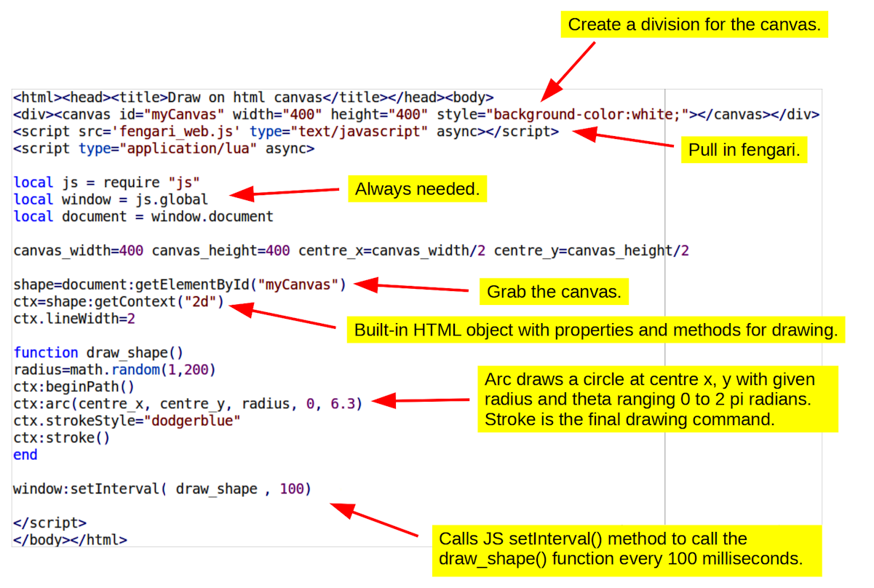Click the ctx:arc(centre_x, centre_y...) line
The width and height of the screenshot is (874, 588).
coord(188,404)
